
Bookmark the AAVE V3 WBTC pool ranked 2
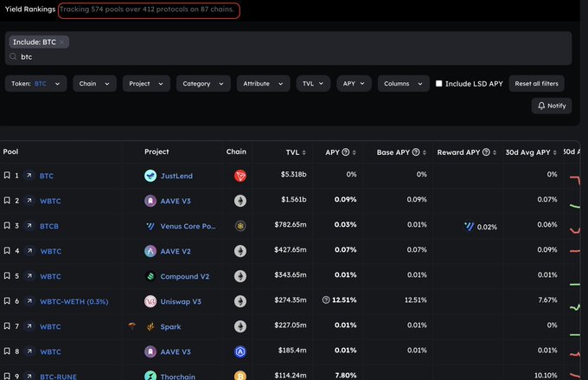(x=7, y=201)
